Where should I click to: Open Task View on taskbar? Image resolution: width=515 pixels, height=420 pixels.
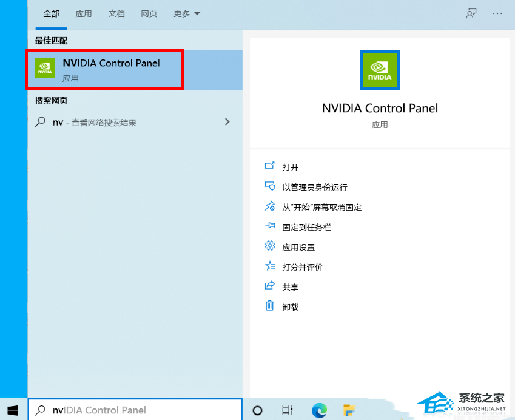pos(288,410)
